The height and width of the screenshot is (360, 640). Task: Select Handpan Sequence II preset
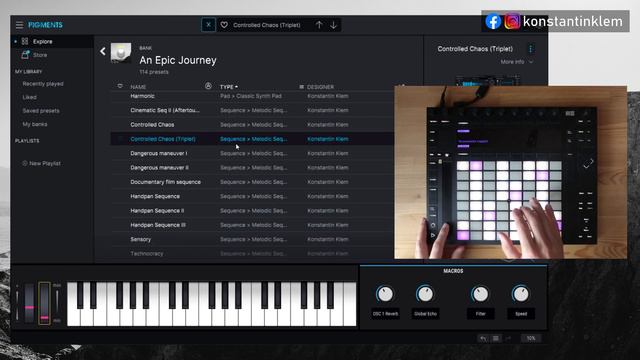click(157, 211)
